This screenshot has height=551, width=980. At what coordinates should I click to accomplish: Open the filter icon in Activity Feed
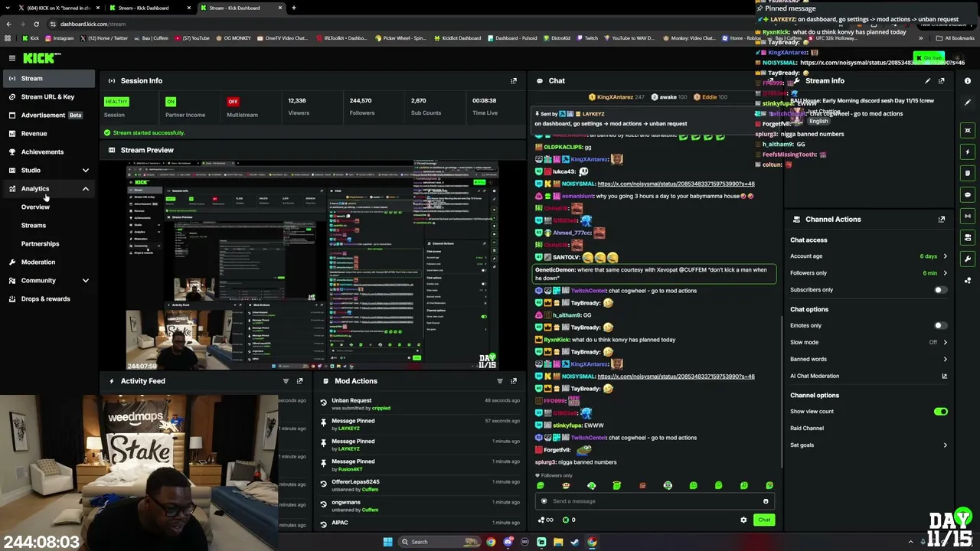(x=286, y=381)
